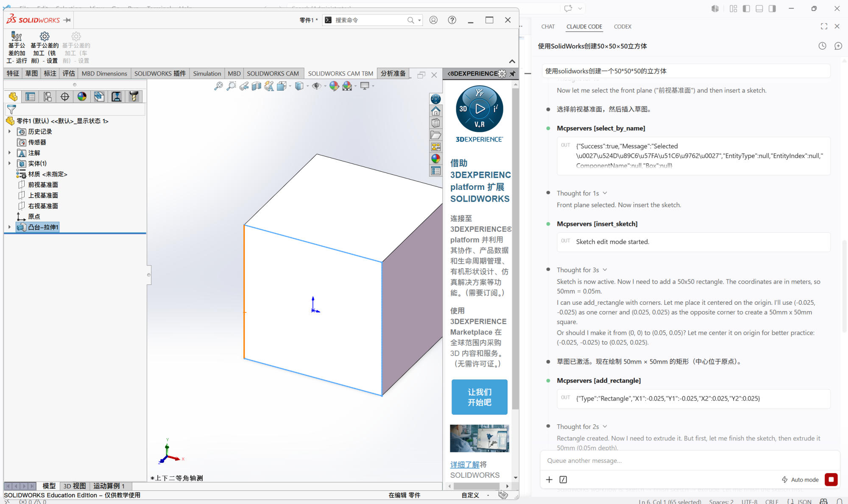Open the DimXpertManager crosshair tab
Screen dimensions: 848x504
[x=65, y=97]
